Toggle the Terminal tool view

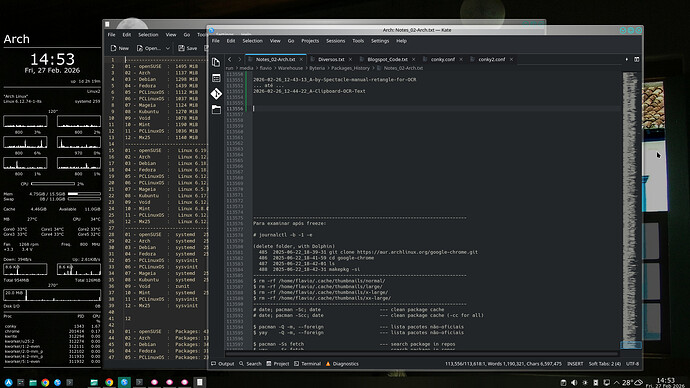pos(308,364)
